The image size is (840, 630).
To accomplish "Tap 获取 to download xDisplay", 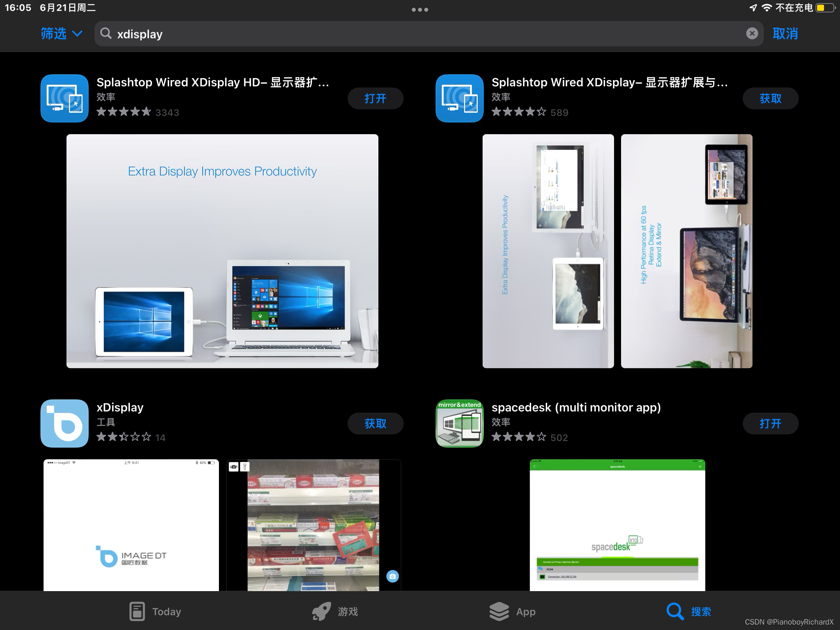I will click(x=375, y=423).
